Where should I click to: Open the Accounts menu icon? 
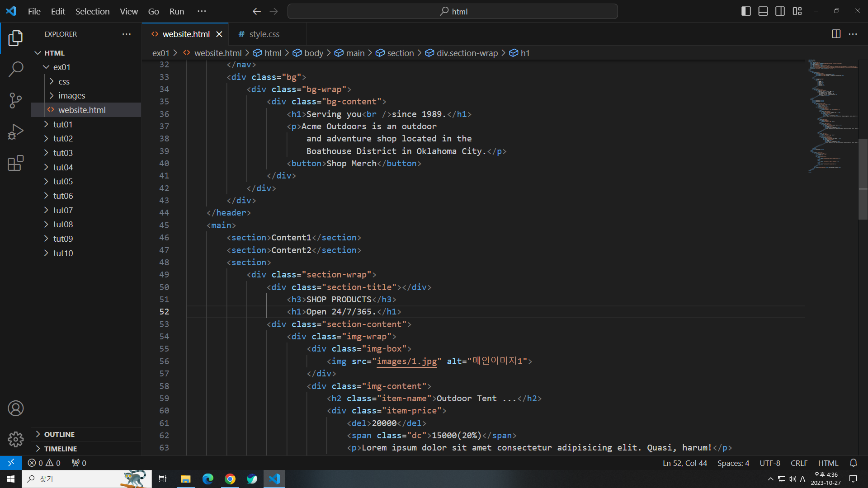pyautogui.click(x=15, y=408)
